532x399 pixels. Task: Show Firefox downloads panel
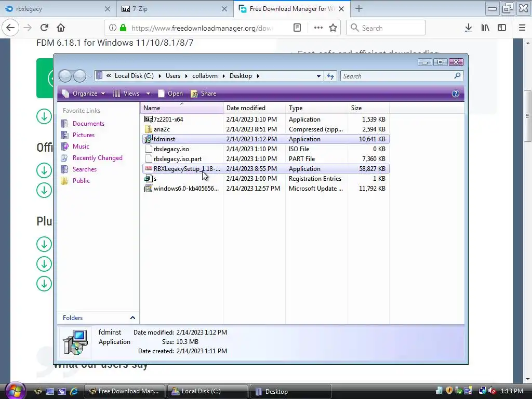468,28
